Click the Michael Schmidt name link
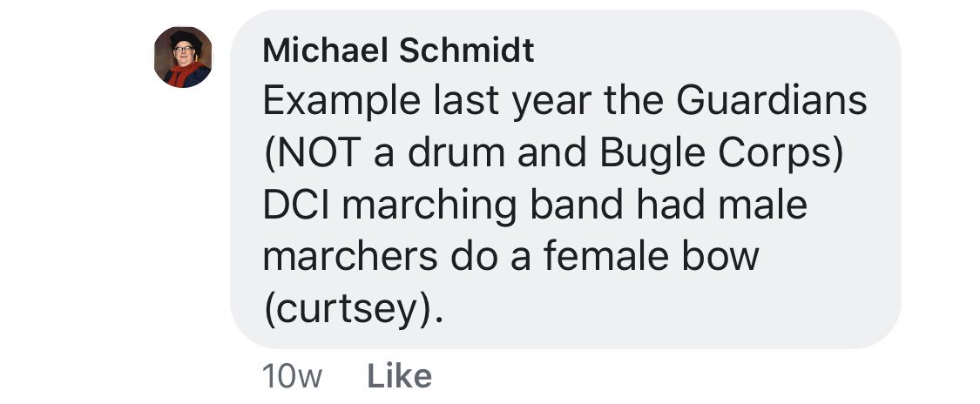Viewport: 980px width, 404px height. click(x=398, y=51)
